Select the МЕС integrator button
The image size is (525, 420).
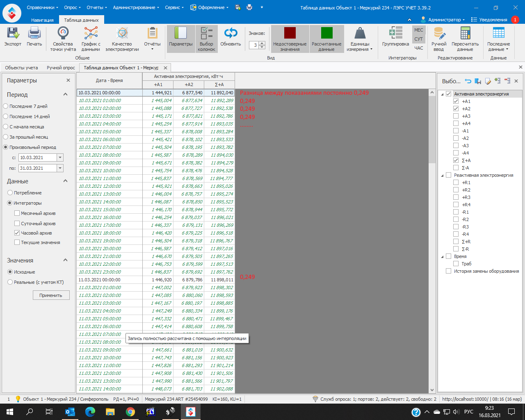pos(418,30)
